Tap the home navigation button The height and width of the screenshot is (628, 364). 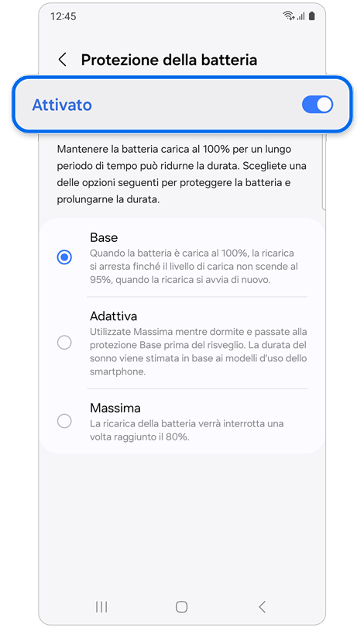[181, 607]
